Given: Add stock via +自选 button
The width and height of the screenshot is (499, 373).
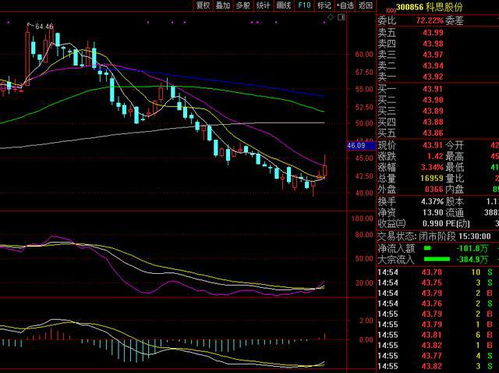Looking at the screenshot, I should tap(345, 5).
